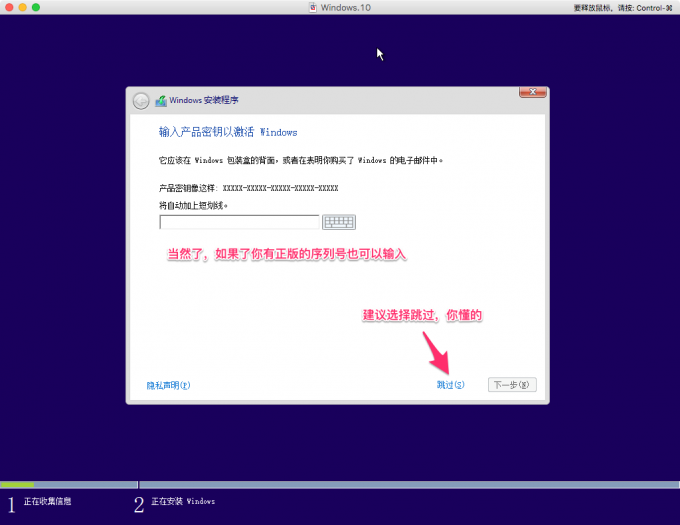The width and height of the screenshot is (680, 525).
Task: Focus the product key input field
Action: click(x=239, y=222)
